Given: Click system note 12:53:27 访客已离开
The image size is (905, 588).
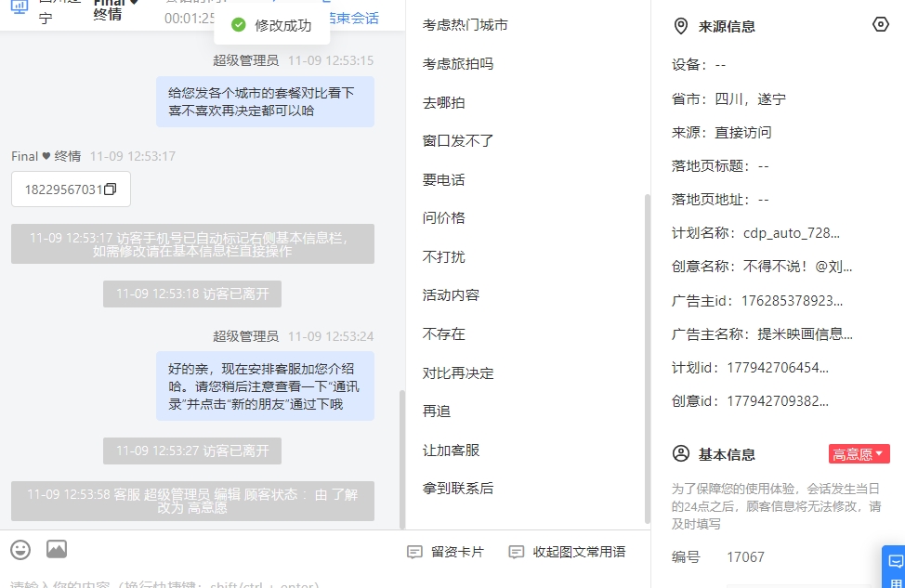Looking at the screenshot, I should [x=192, y=451].
